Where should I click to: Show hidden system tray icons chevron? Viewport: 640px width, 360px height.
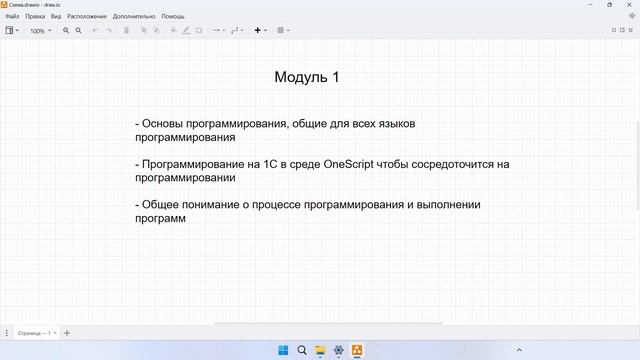coord(519,350)
